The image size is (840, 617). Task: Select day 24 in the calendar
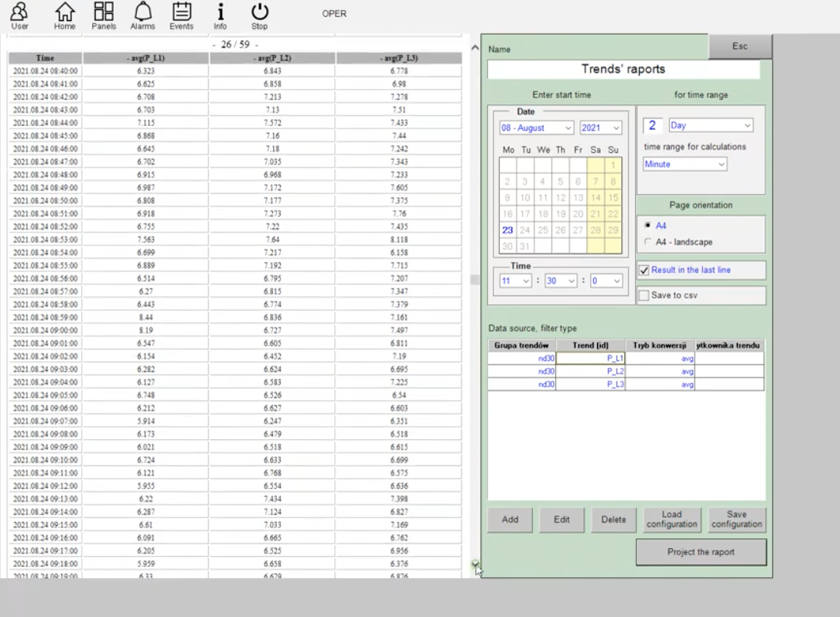tap(525, 230)
